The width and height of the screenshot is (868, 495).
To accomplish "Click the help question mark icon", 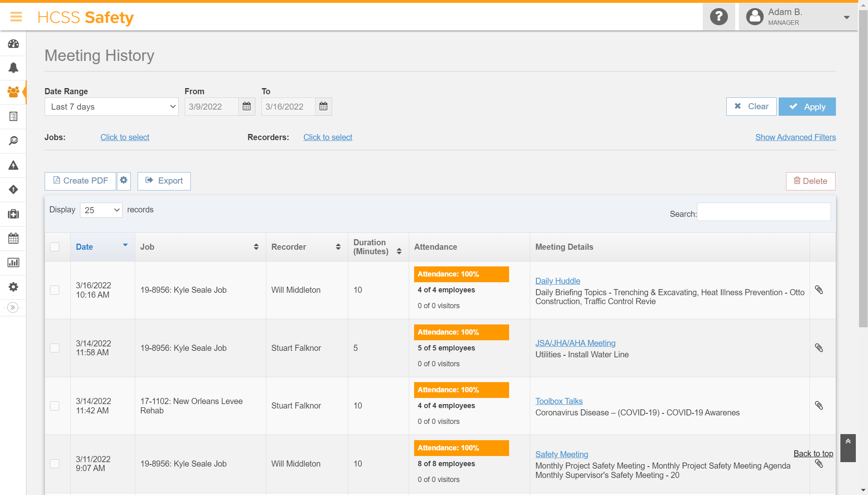I will [x=719, y=17].
